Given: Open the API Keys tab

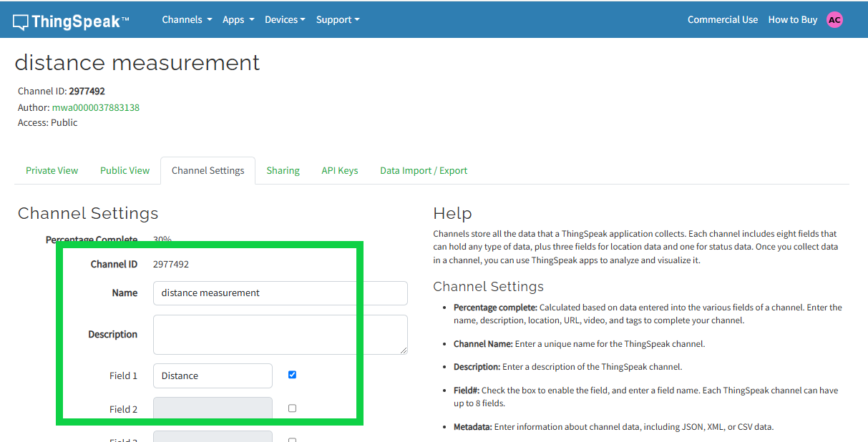Looking at the screenshot, I should (x=340, y=170).
